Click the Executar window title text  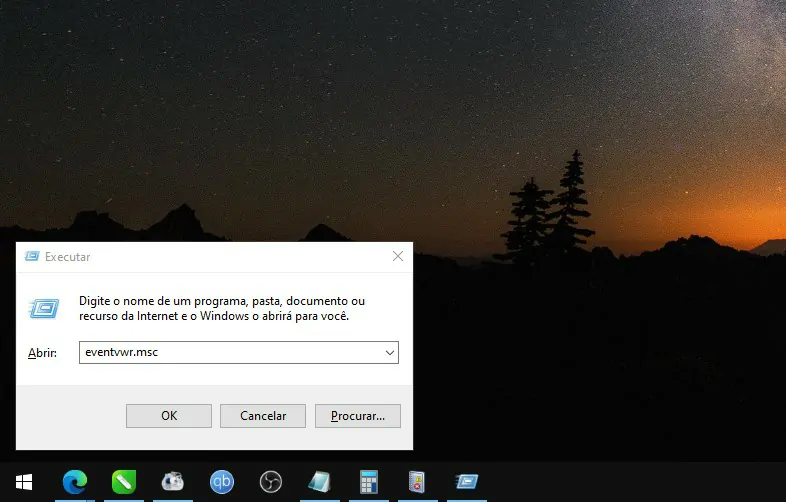point(68,257)
